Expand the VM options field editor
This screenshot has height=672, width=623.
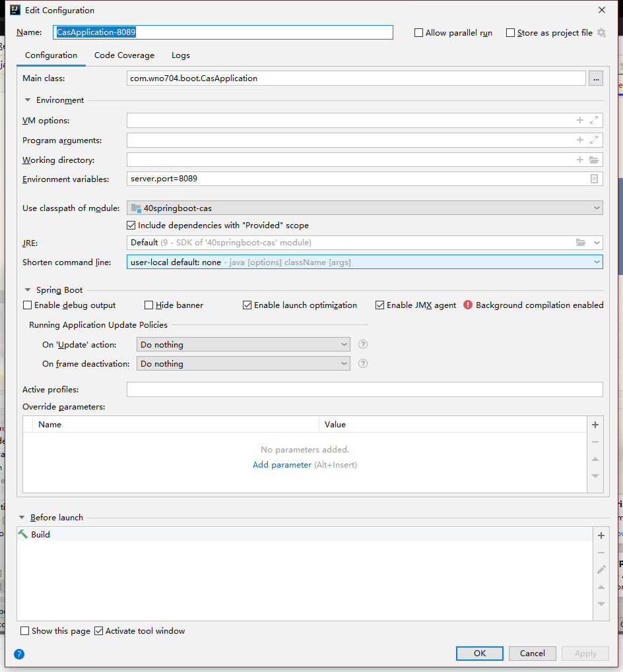point(595,121)
